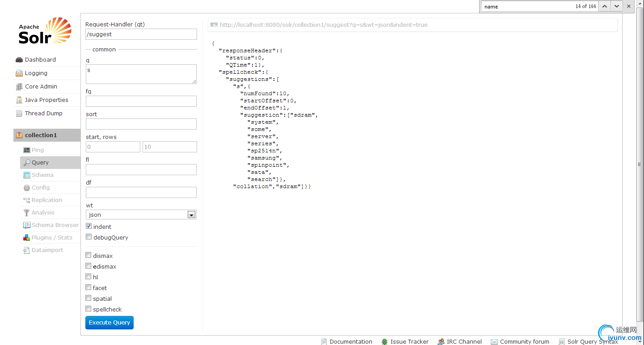Click the Config gear icon
Screen dimensions: 644x345
click(x=27, y=188)
